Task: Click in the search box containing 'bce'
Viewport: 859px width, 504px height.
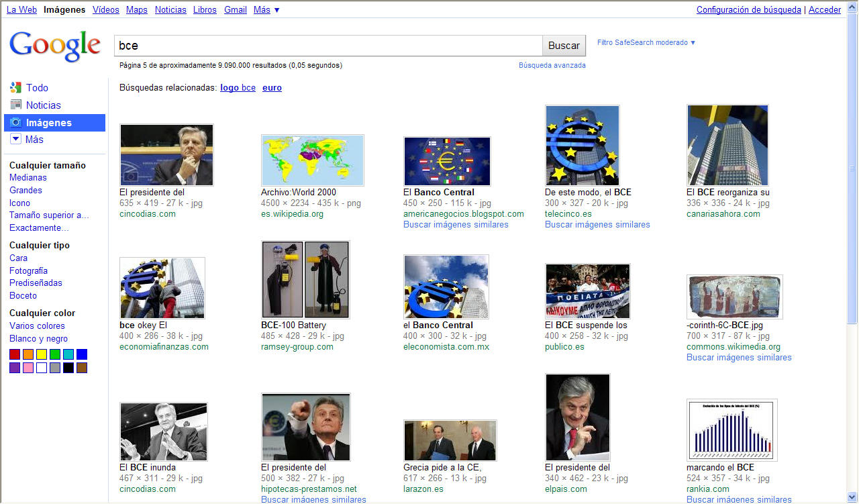Action: (327, 46)
